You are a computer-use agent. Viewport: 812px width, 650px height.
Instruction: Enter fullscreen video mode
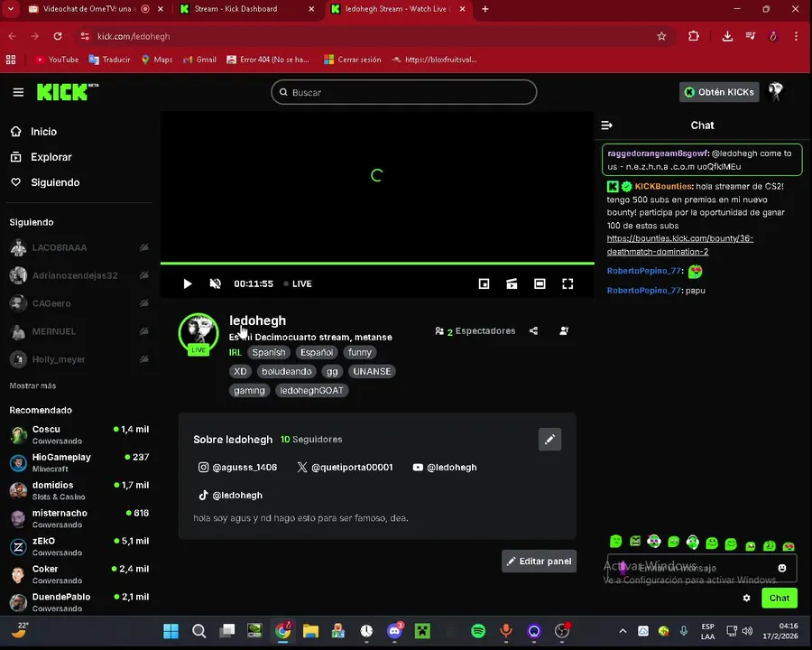[x=567, y=283]
